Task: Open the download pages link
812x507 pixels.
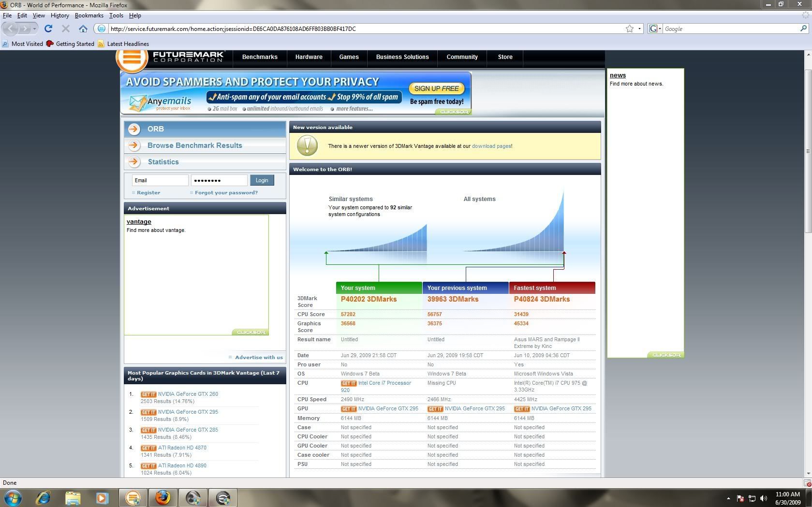Action: 491,146
